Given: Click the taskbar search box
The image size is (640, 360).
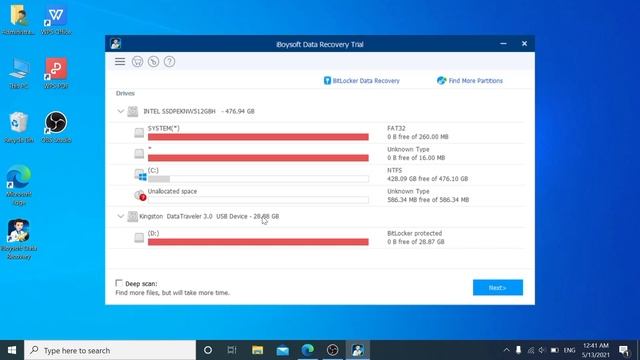Looking at the screenshot, I should coord(110,350).
